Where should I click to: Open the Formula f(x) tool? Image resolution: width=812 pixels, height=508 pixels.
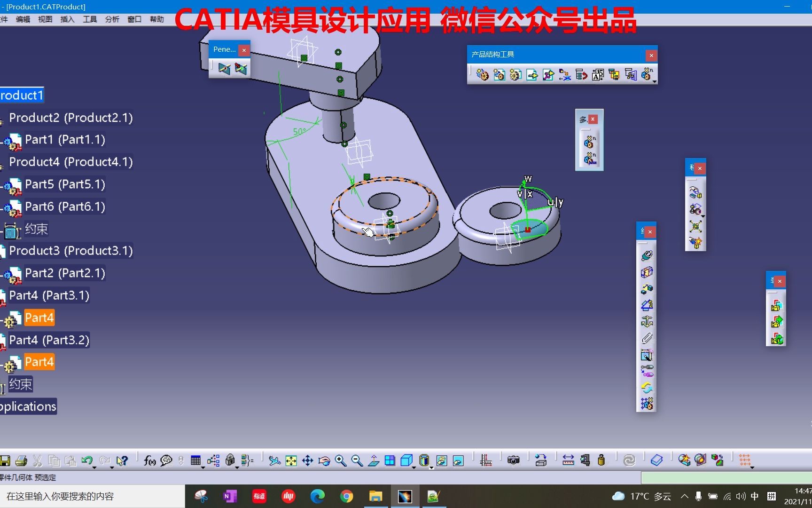click(149, 460)
